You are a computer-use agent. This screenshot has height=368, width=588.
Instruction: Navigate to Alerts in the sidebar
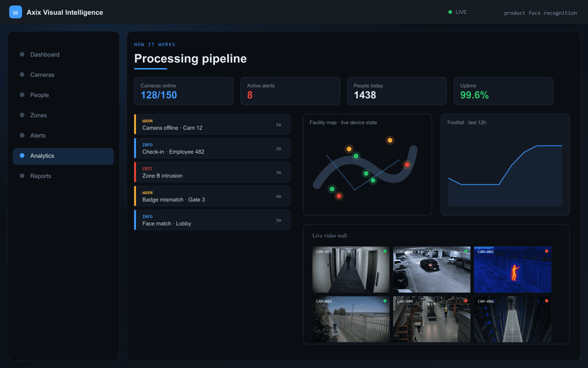click(63, 135)
